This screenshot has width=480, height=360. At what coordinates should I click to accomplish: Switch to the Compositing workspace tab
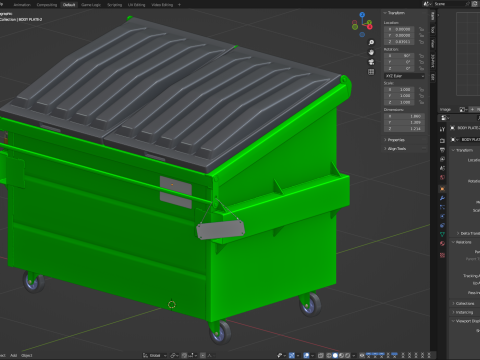tap(47, 5)
